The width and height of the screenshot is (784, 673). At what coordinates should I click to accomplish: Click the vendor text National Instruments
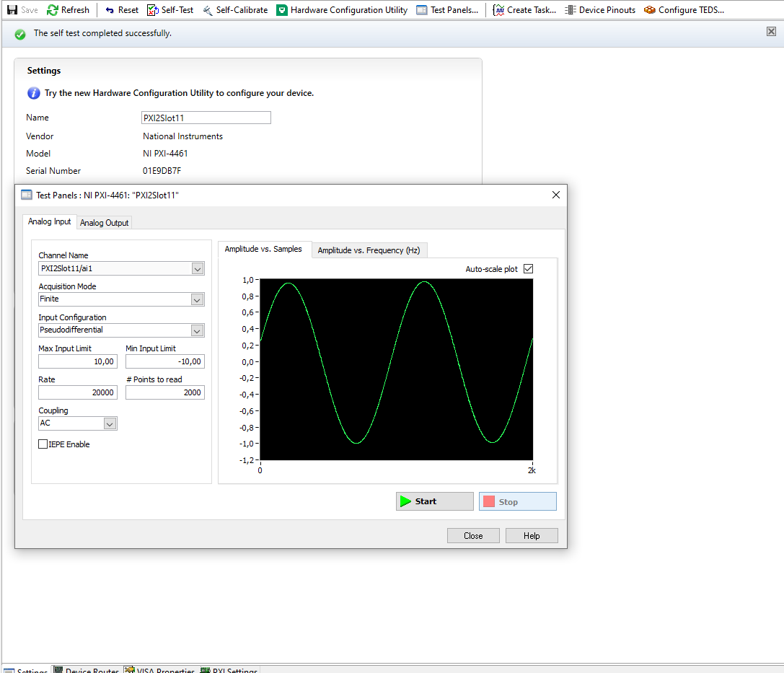tap(183, 136)
